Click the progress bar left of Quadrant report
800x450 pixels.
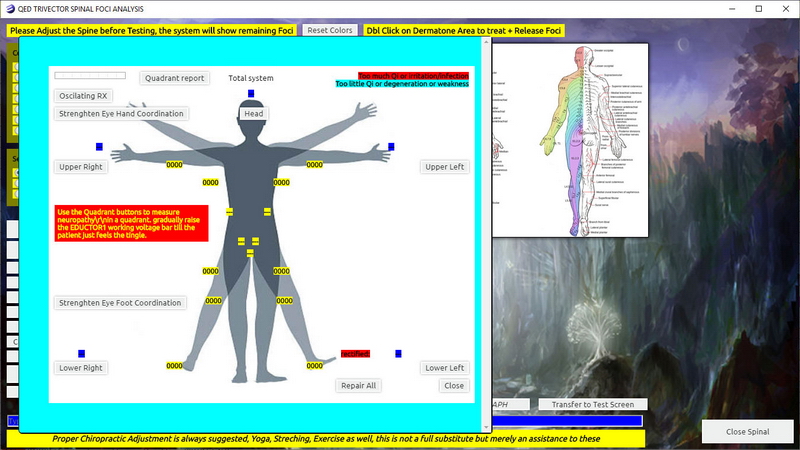click(x=90, y=75)
